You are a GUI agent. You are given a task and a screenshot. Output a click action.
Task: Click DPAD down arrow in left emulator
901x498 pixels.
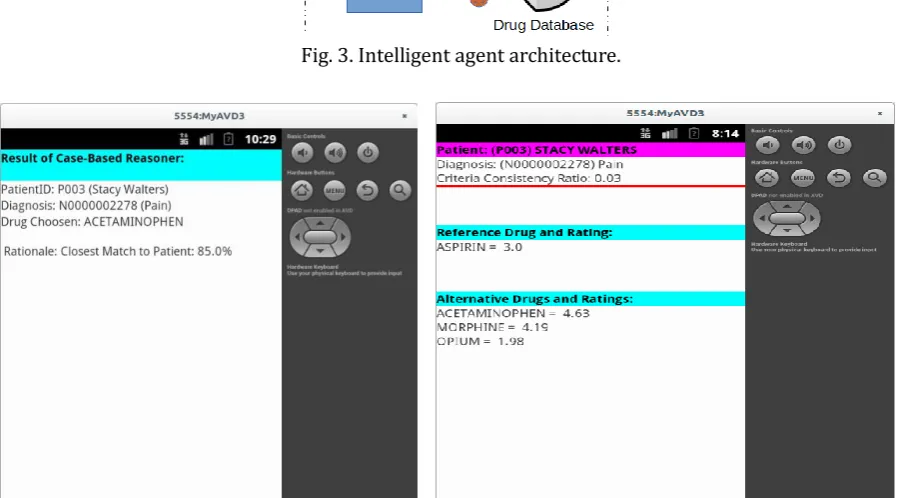(x=320, y=251)
